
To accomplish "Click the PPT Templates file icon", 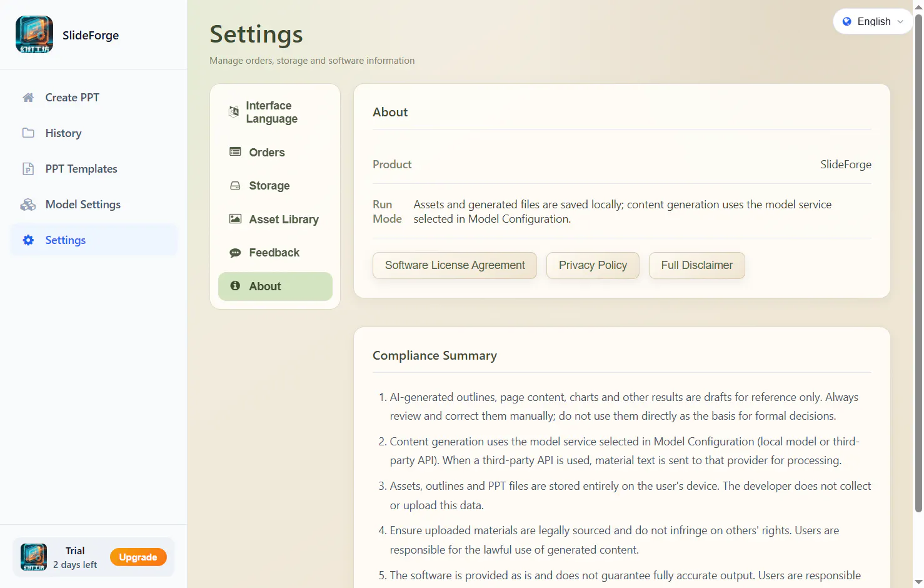I will point(28,169).
